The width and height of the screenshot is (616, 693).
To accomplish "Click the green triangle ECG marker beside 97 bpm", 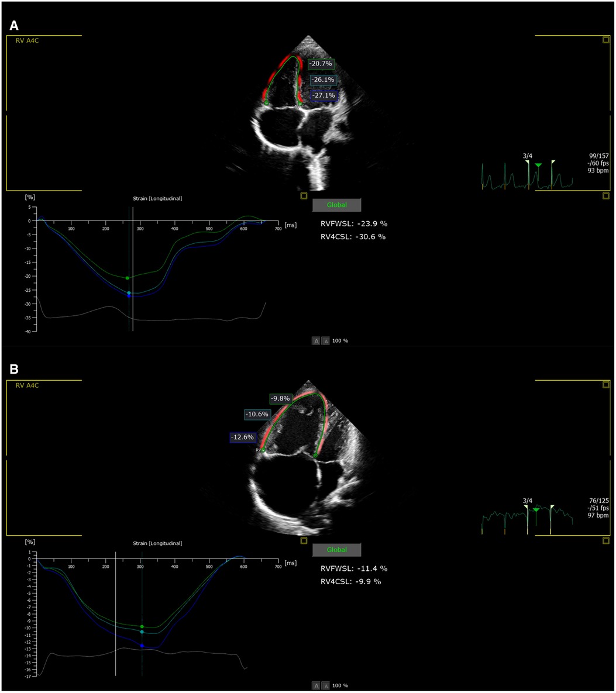I will 536,510.
